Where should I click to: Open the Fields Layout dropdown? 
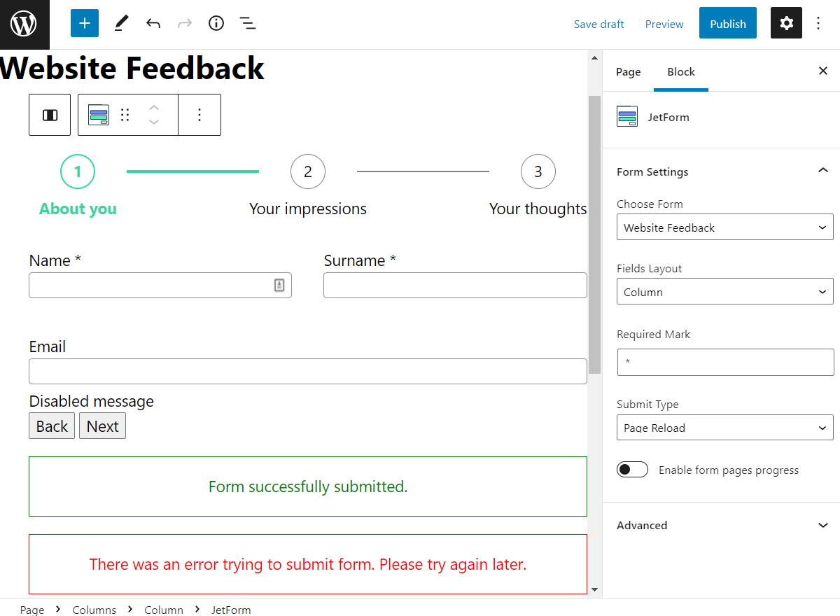coord(724,292)
